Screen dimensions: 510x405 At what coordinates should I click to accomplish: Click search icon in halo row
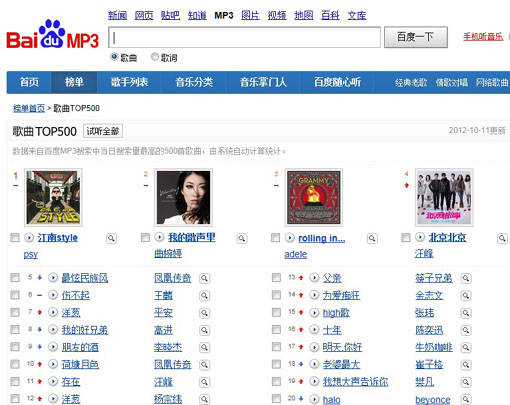click(466, 399)
